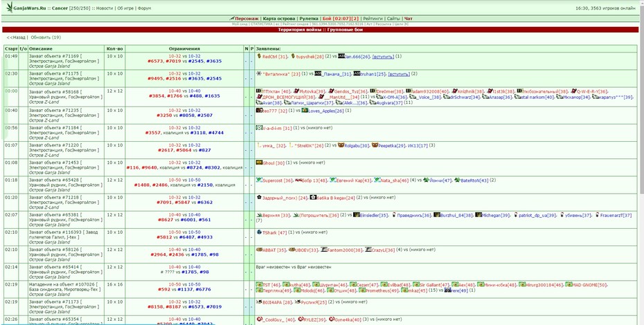
Task: Click the red crossed icon beside RYLEZ[39]
Action: [x=301, y=319]
